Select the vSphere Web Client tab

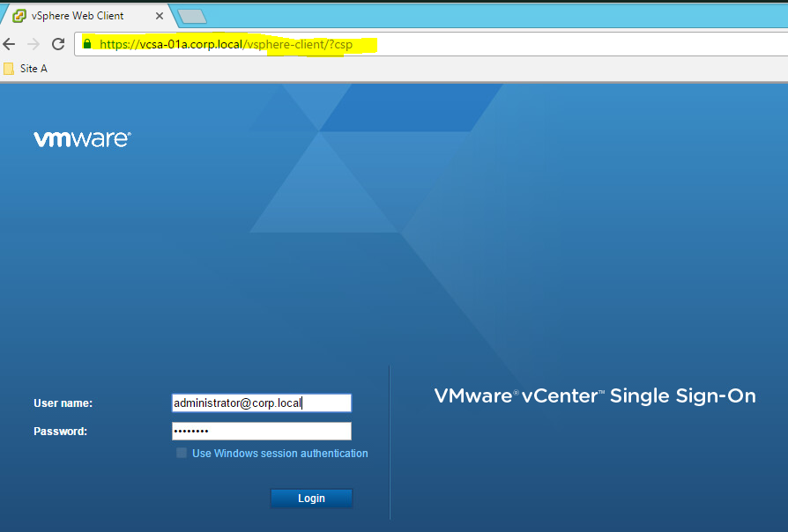[88, 16]
